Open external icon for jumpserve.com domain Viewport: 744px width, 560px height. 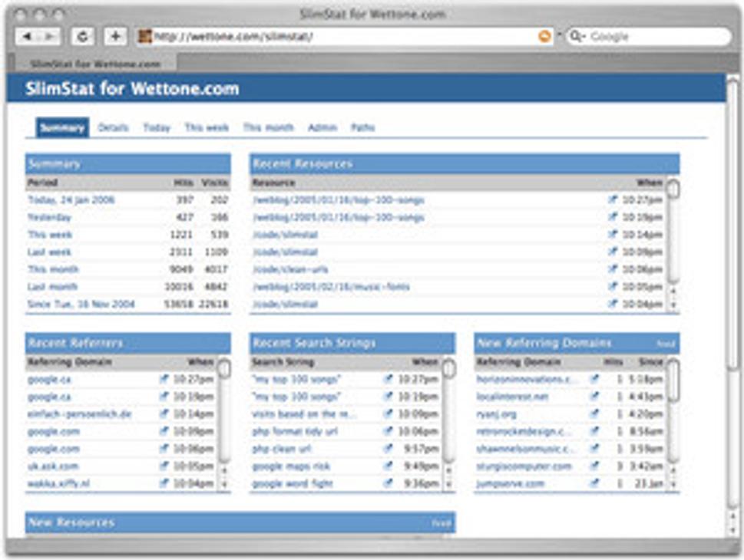(594, 483)
